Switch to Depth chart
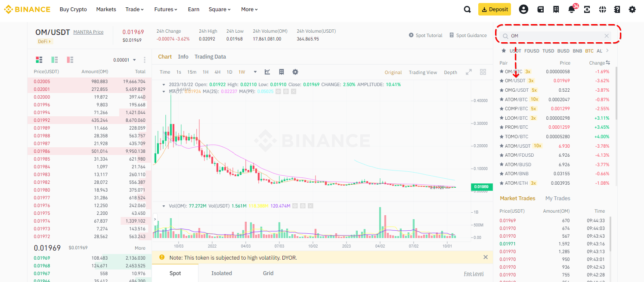This screenshot has width=644, height=282. tap(450, 72)
